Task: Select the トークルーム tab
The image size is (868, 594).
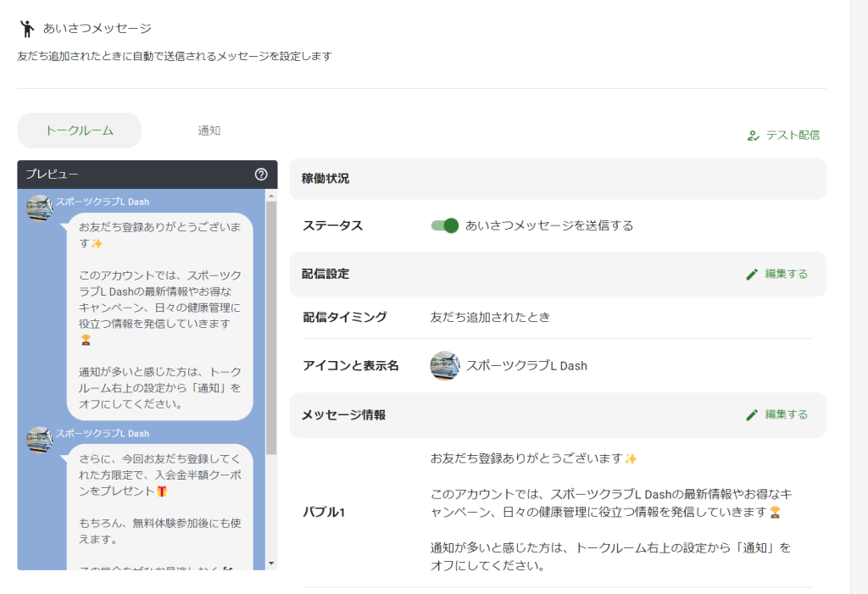Action: tap(79, 131)
